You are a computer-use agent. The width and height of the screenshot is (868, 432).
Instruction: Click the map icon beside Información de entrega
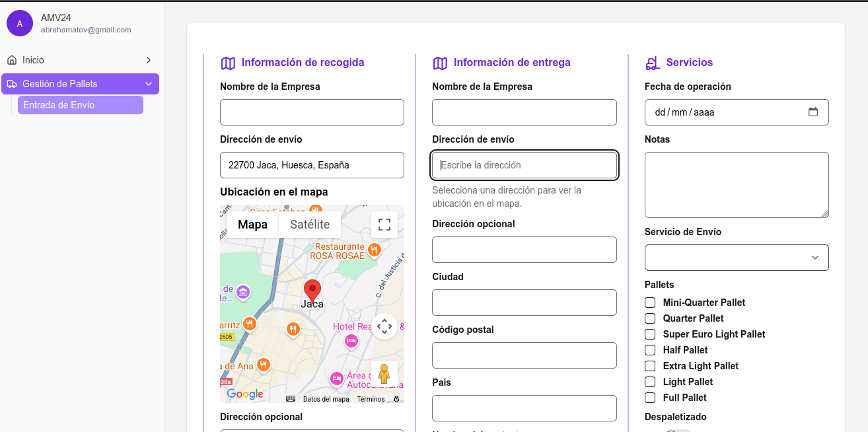click(440, 63)
